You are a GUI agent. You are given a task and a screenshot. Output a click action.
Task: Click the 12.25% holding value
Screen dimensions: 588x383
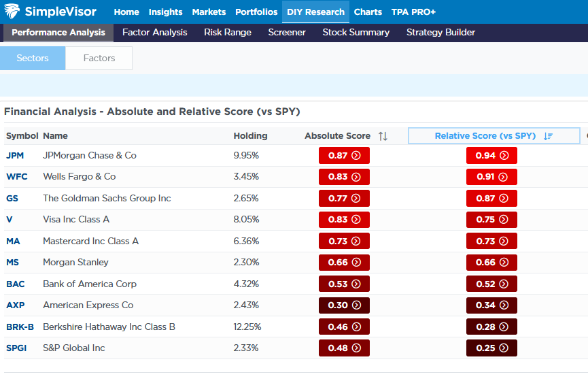click(x=247, y=327)
